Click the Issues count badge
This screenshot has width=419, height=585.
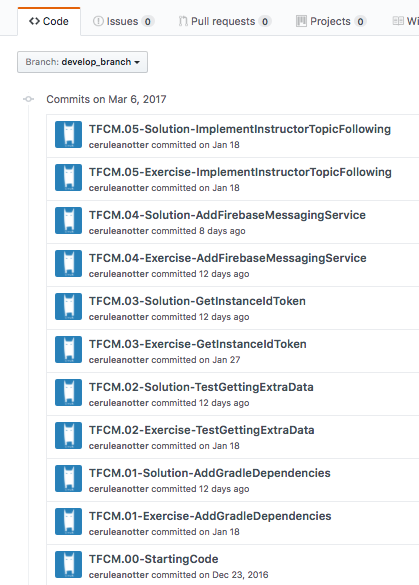pos(148,22)
